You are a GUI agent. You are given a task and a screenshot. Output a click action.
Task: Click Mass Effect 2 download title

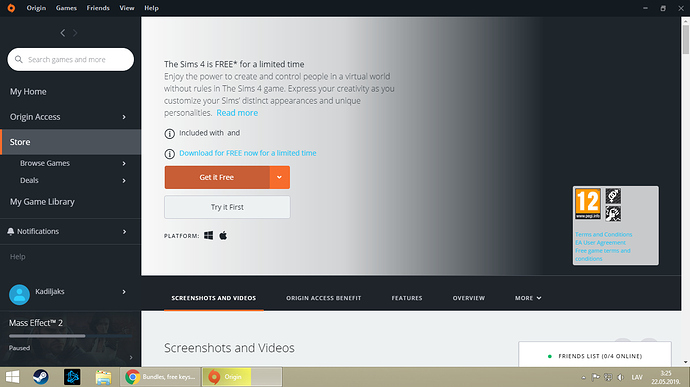[x=36, y=323]
